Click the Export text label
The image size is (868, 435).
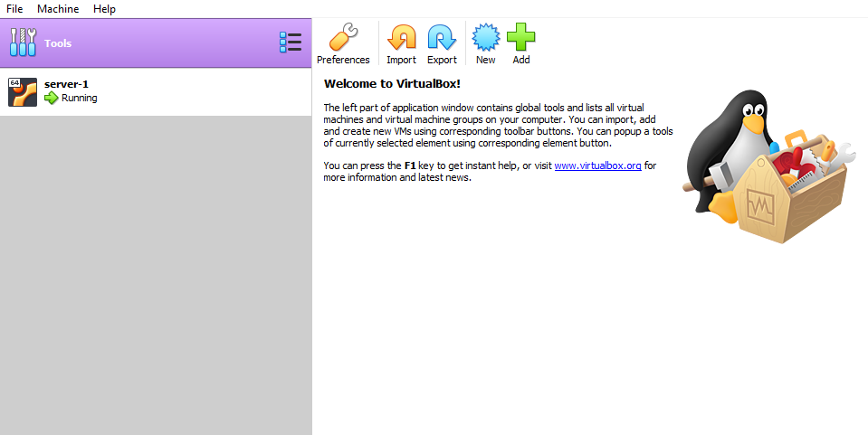[442, 60]
